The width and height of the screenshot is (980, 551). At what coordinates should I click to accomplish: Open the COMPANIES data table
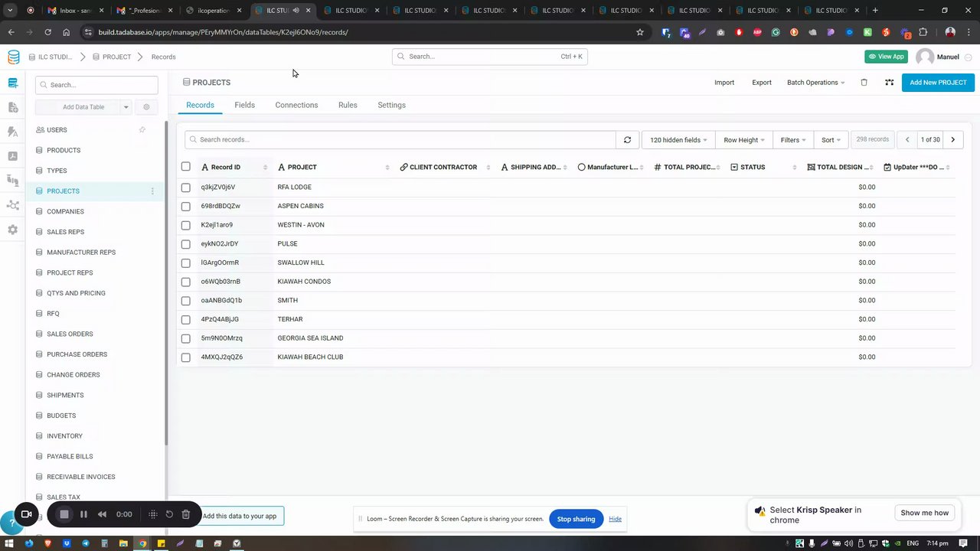pyautogui.click(x=65, y=211)
